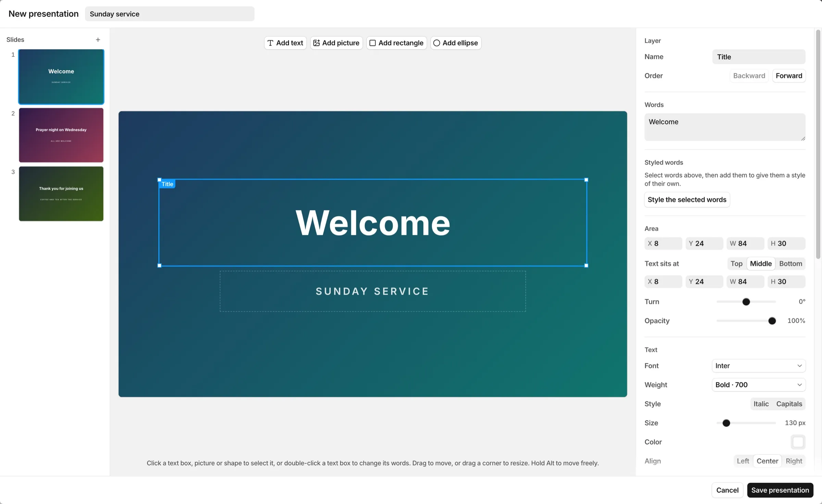The width and height of the screenshot is (822, 504).
Task: Set text position to Top
Action: (x=736, y=264)
